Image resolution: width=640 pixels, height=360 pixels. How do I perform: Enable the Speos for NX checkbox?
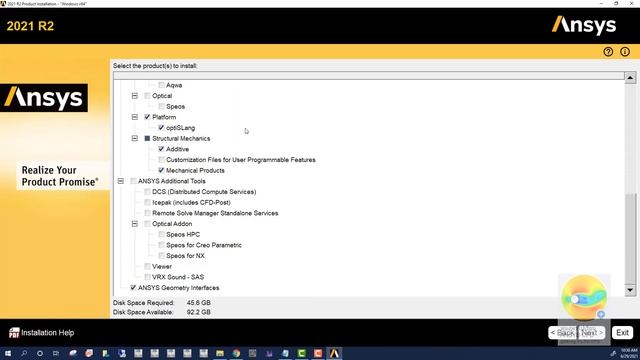(x=161, y=256)
